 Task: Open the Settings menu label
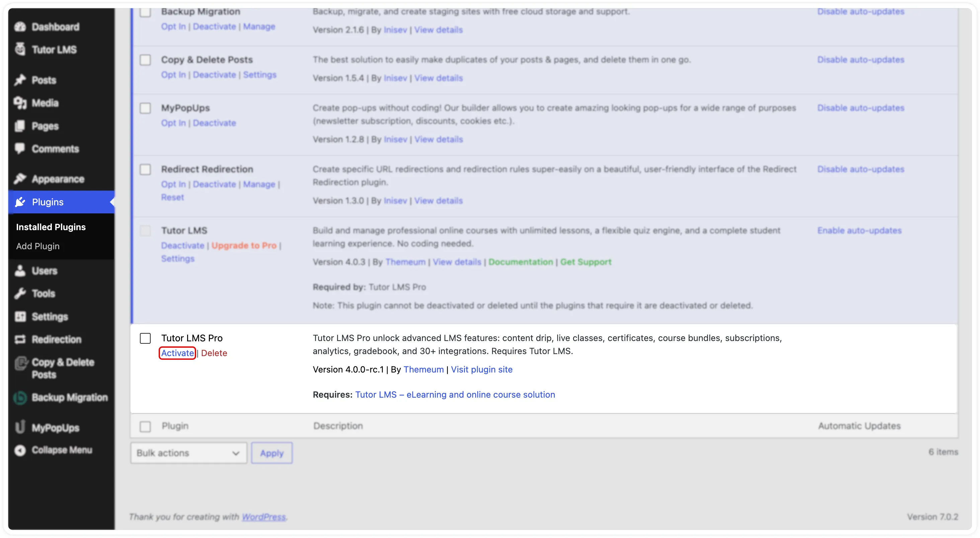(50, 317)
